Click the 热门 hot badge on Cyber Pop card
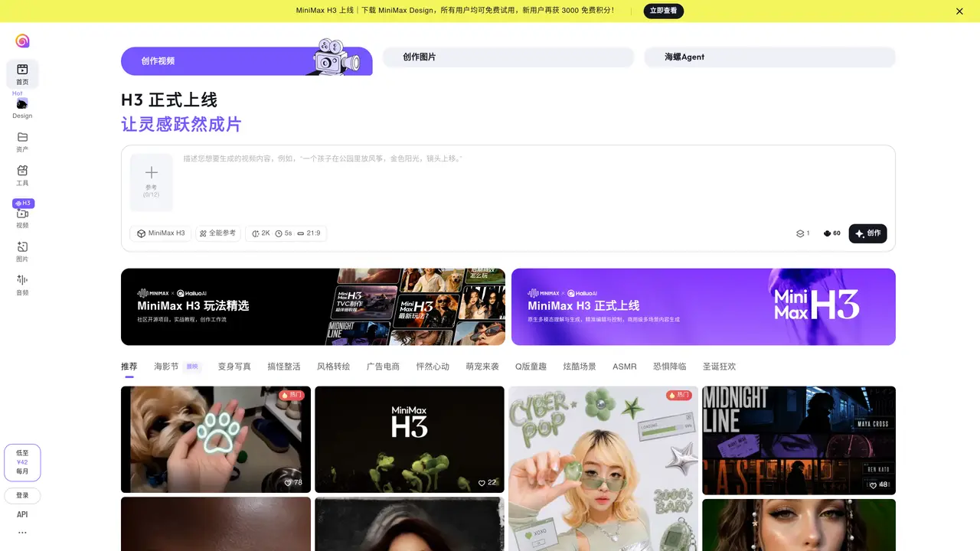 (679, 396)
